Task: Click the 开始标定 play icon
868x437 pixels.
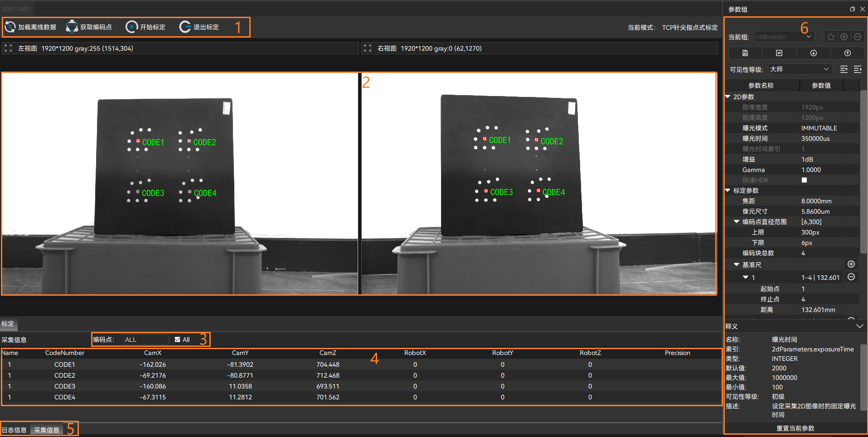Action: [x=132, y=26]
